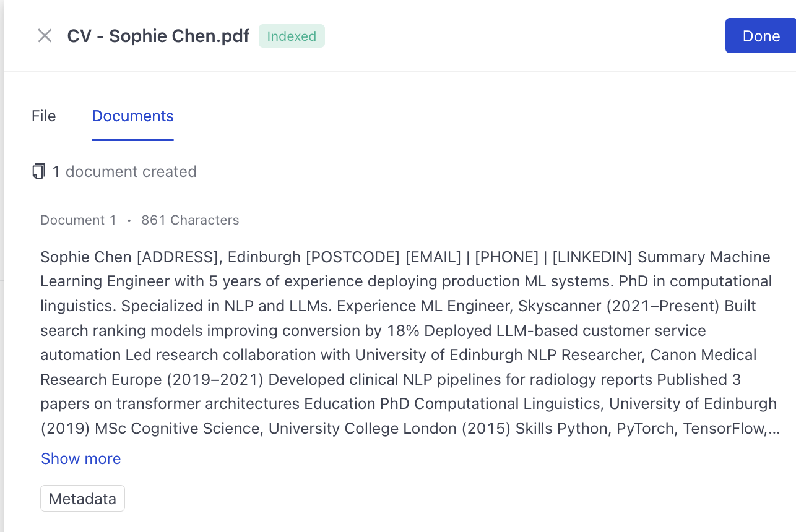This screenshot has height=532, width=796.
Task: Switch to the File tab
Action: [44, 116]
